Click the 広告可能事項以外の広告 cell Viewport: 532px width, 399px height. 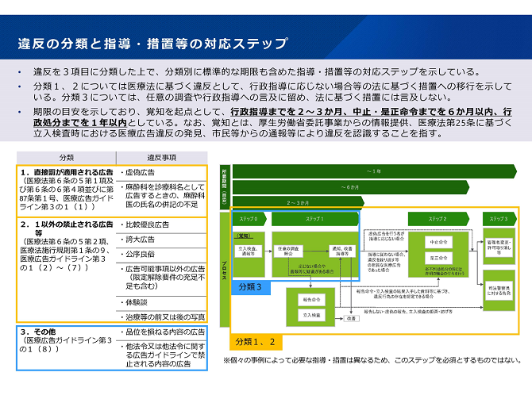coord(161,278)
